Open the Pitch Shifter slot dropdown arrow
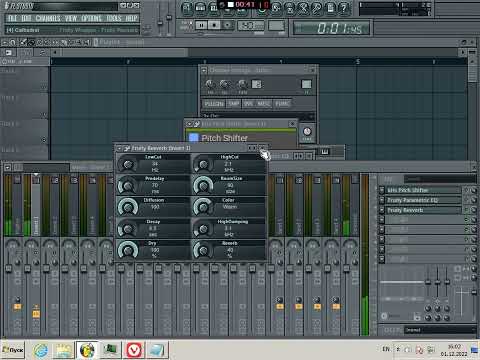This screenshot has height=360, width=480. pos(382,190)
